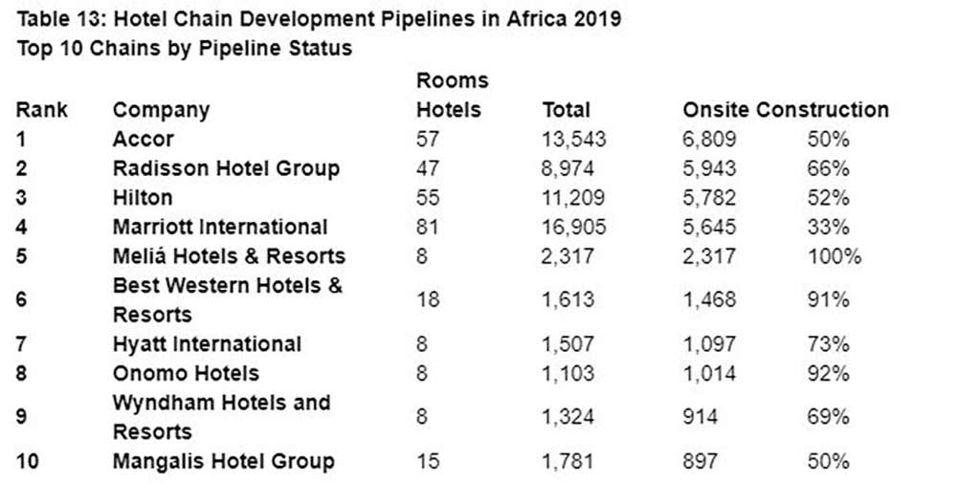980x484 pixels.
Task: Click the 'Hyatt International' entry
Action: pos(207,344)
